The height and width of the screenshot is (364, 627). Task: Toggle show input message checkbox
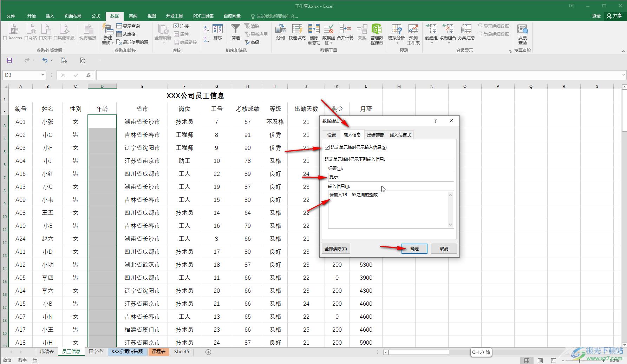[327, 147]
